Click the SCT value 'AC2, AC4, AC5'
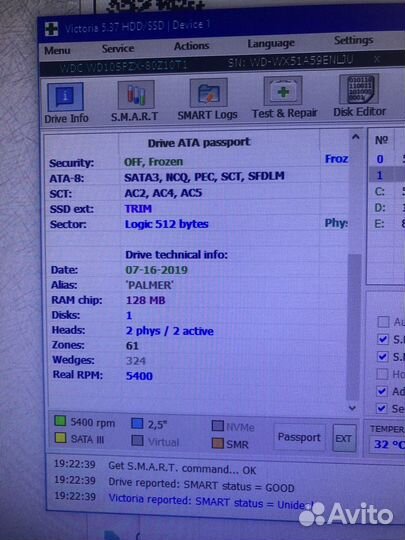The height and width of the screenshot is (540, 405). coord(163,193)
